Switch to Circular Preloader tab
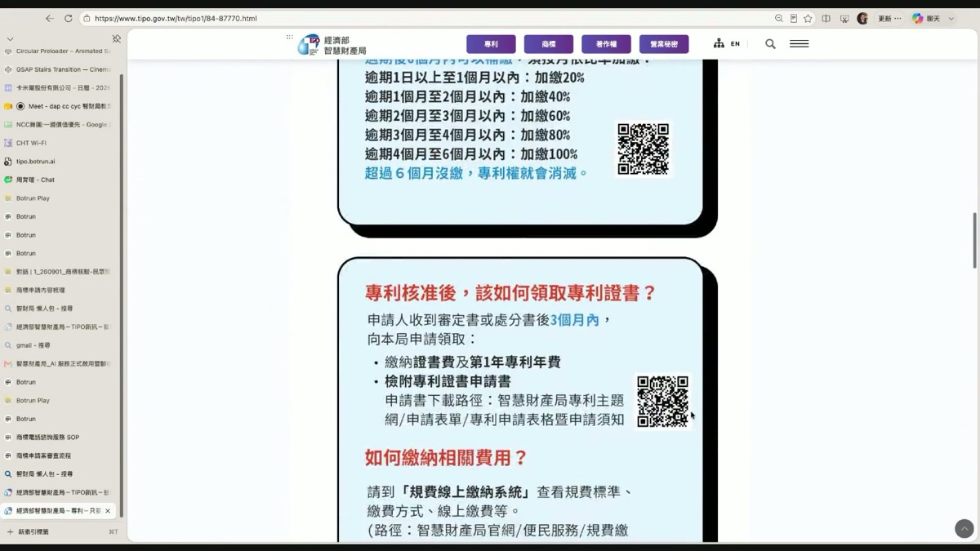 (x=59, y=51)
